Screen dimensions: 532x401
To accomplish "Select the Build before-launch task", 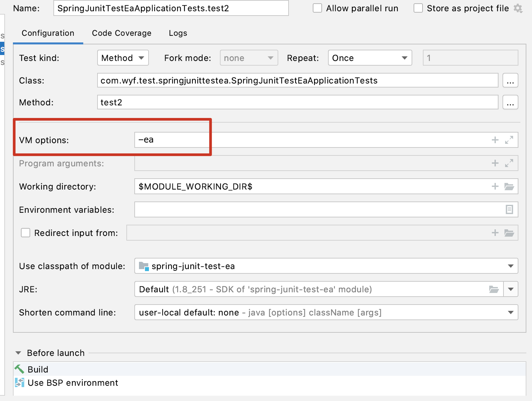I will point(270,369).
